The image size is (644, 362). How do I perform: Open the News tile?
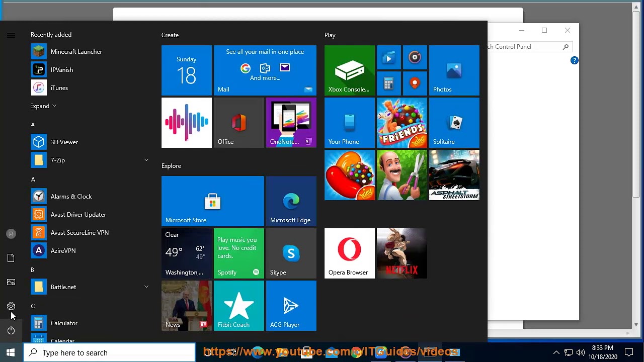187,306
